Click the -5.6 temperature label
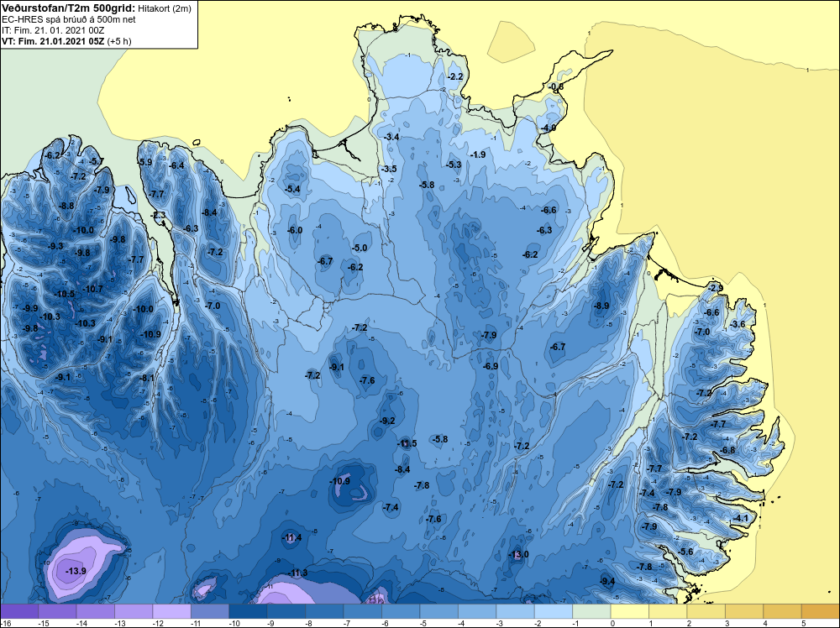The image size is (840, 628). pos(685,552)
